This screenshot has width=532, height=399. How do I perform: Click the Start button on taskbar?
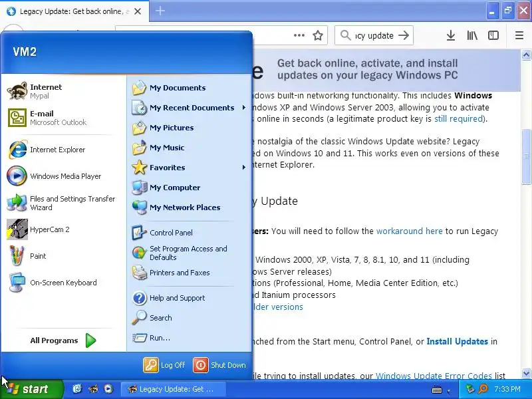click(31, 389)
